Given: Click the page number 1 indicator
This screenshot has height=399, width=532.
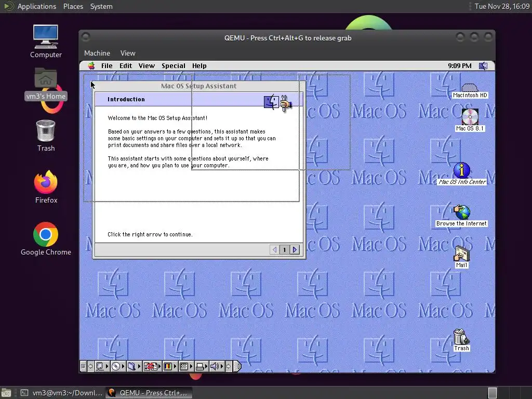Looking at the screenshot, I should (x=284, y=250).
